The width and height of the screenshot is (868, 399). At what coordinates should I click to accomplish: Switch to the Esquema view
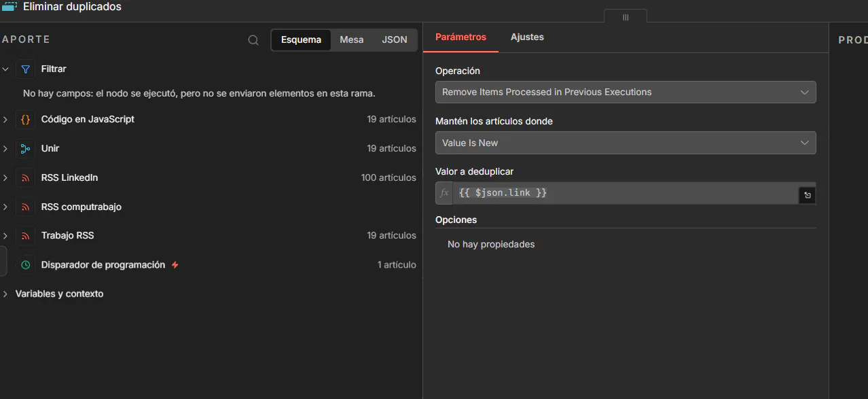(301, 40)
